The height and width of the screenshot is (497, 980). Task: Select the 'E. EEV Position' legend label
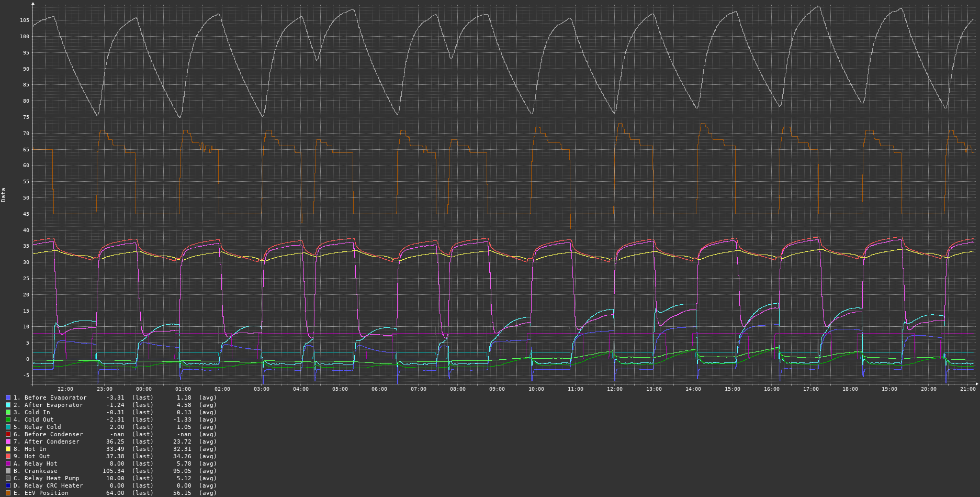tap(41, 493)
